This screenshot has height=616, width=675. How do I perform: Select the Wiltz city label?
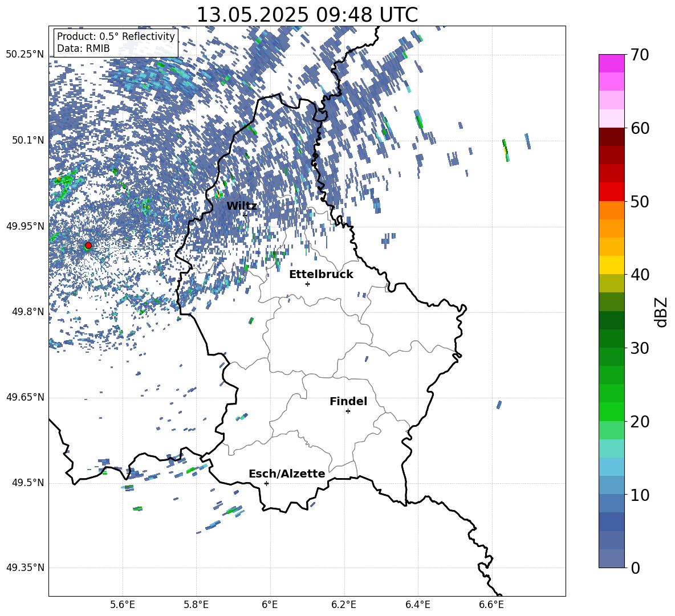[242, 206]
